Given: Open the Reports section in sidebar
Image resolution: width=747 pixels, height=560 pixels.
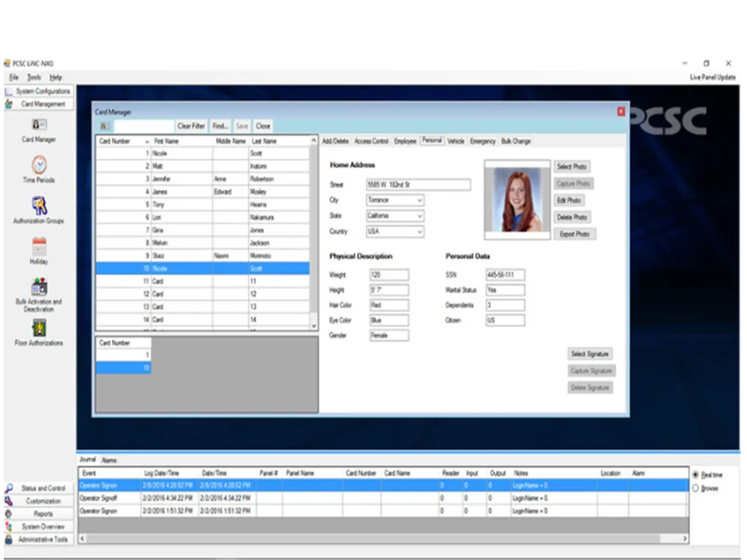Looking at the screenshot, I should pos(43,514).
